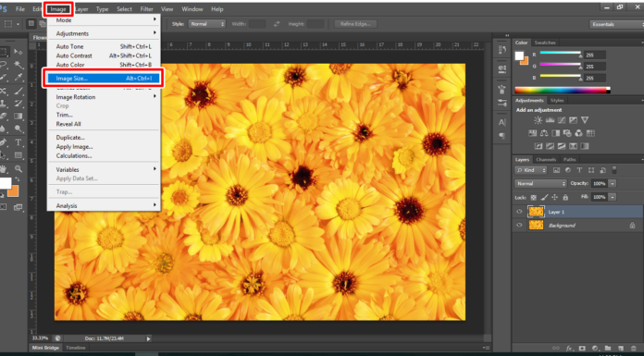Add an Exposure adjustment
644x356 pixels.
point(573,120)
